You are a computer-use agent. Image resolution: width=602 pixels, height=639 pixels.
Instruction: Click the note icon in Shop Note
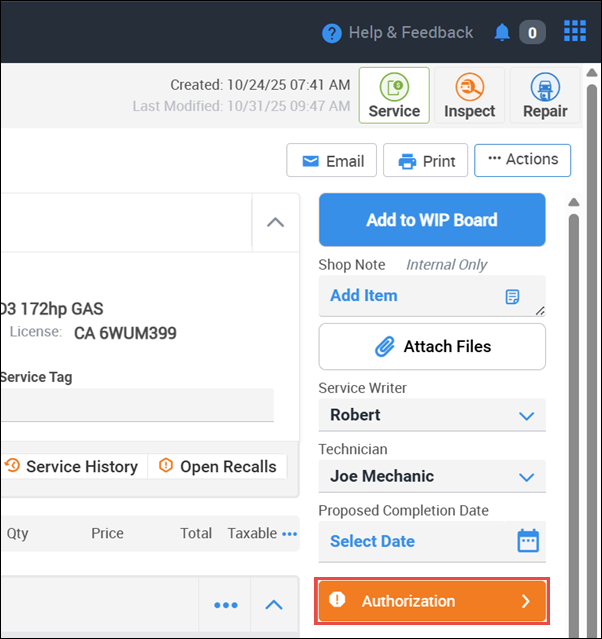coord(513,297)
